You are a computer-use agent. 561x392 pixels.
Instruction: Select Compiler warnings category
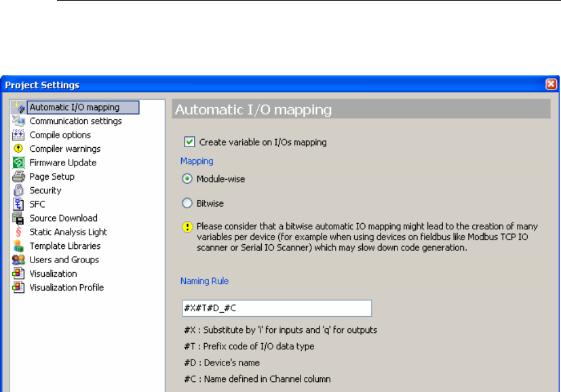(x=64, y=149)
